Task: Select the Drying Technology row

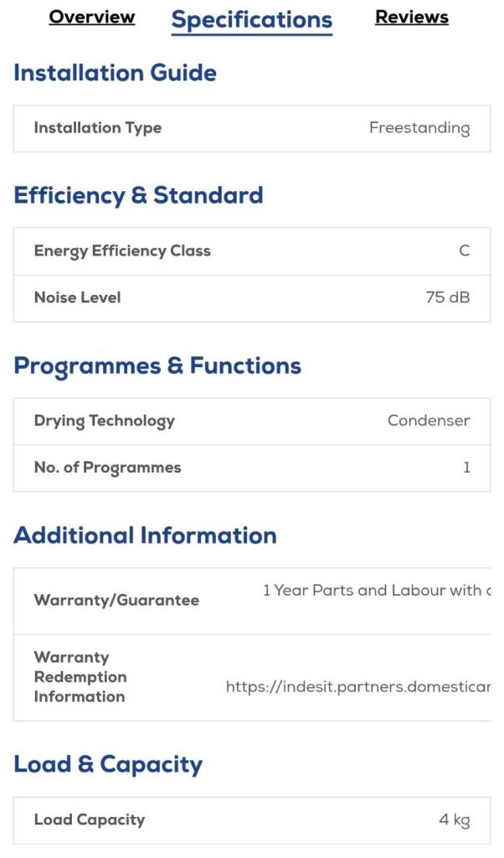Action: [251, 421]
